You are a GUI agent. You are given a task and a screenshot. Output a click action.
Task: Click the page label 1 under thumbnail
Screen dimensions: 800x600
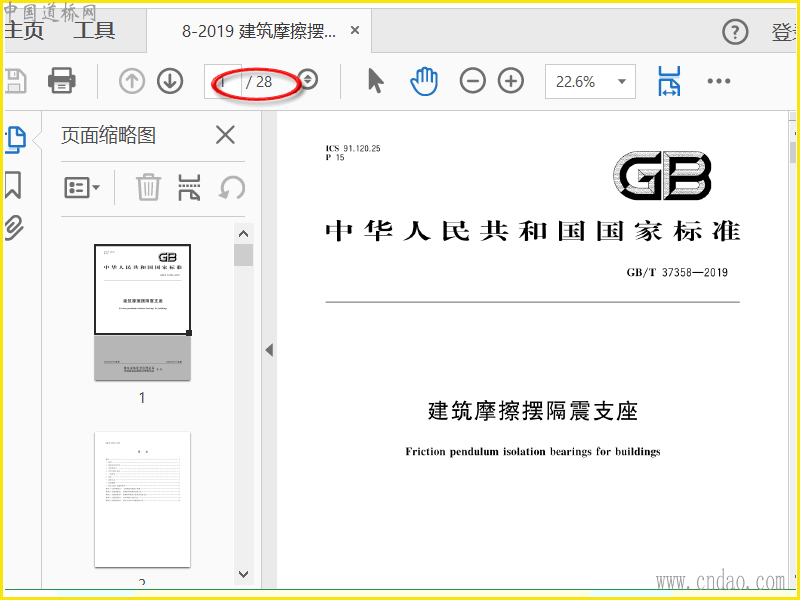(x=142, y=398)
